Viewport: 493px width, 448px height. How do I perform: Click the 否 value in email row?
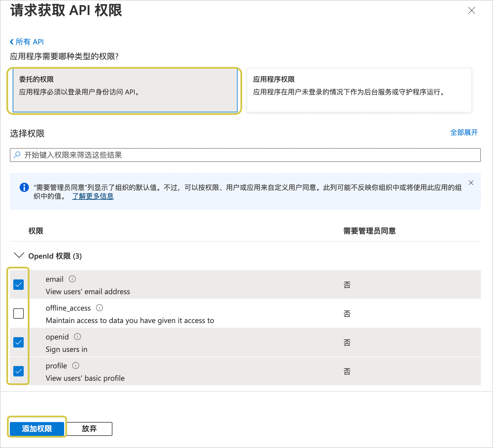coord(347,285)
